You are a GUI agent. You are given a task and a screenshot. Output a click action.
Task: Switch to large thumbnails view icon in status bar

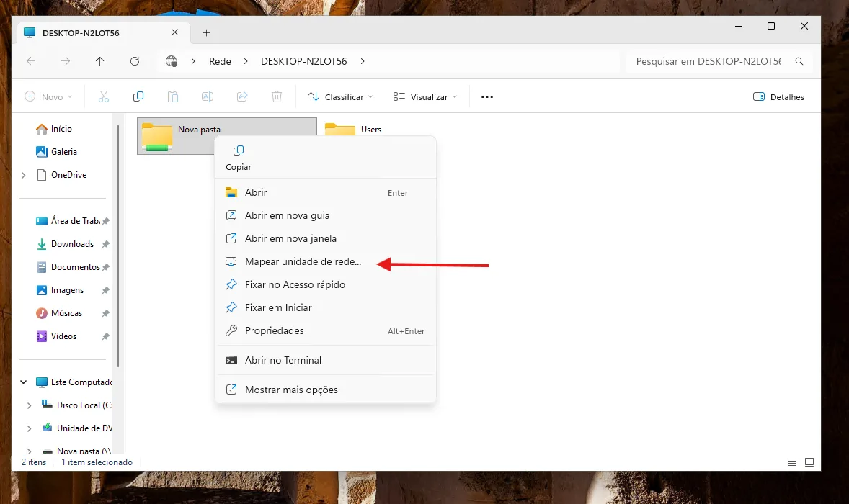click(809, 462)
